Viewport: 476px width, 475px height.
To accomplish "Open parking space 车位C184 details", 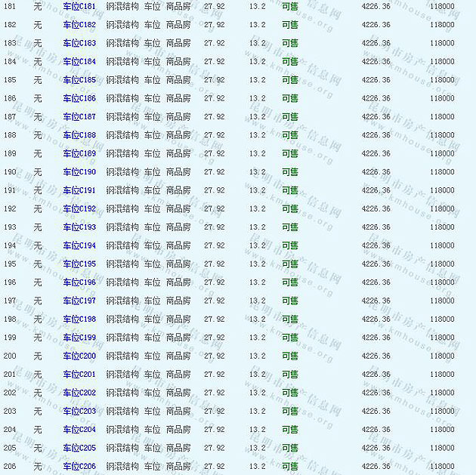I will [x=79, y=61].
